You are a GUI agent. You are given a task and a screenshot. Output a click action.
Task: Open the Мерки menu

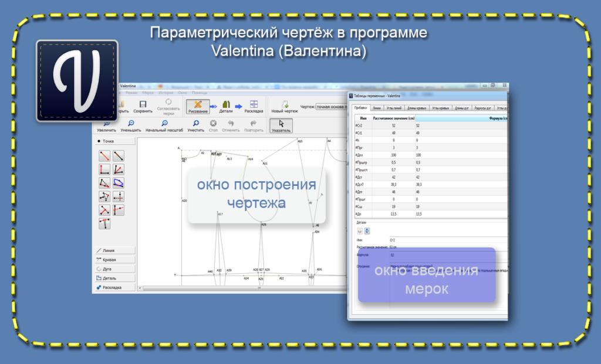point(148,93)
